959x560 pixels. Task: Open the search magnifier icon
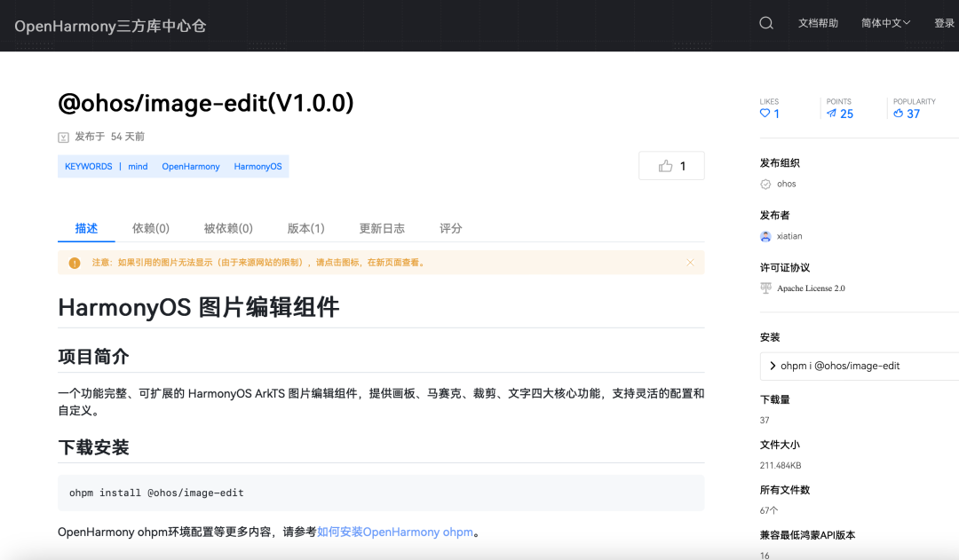click(x=765, y=22)
